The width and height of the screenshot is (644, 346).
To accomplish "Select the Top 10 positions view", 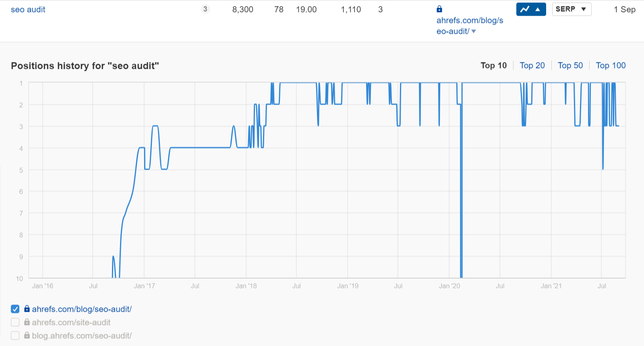I will tap(493, 66).
